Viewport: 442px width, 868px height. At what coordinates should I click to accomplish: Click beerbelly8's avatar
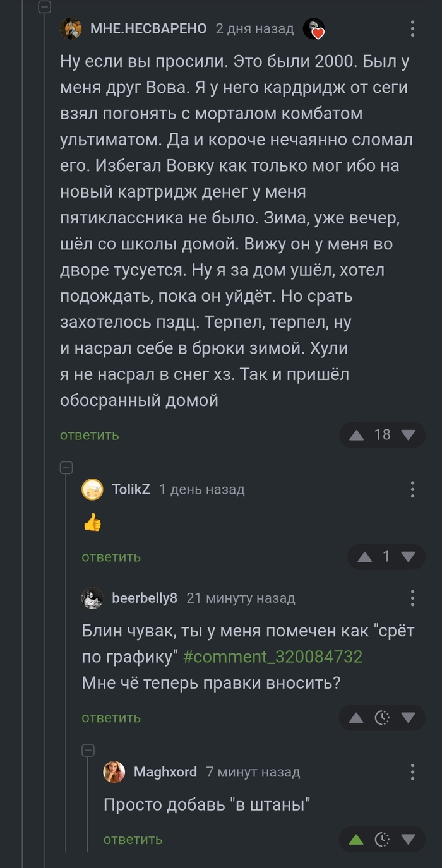point(92,598)
